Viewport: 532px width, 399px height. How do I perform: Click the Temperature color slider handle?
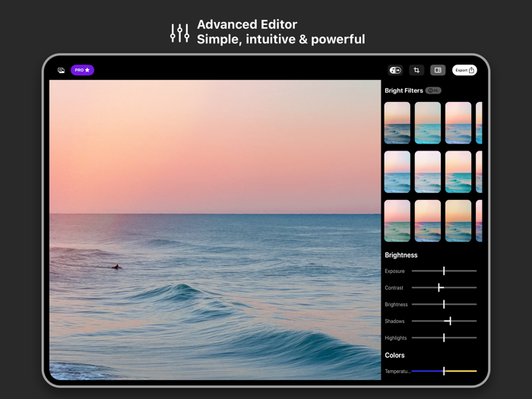click(x=444, y=371)
